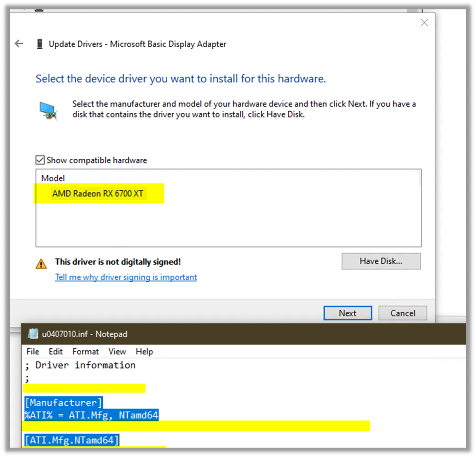Click Next to install the driver
This screenshot has height=457, width=476.
[347, 313]
